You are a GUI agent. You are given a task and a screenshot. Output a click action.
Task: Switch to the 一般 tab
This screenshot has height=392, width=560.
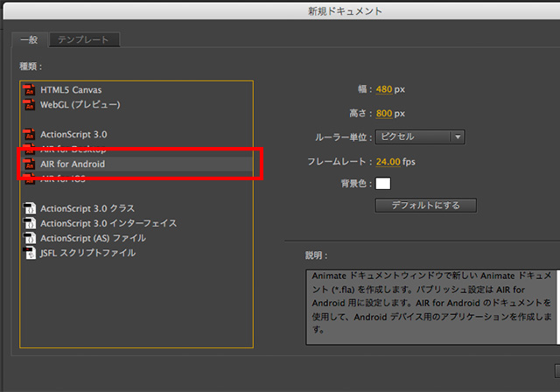point(29,39)
